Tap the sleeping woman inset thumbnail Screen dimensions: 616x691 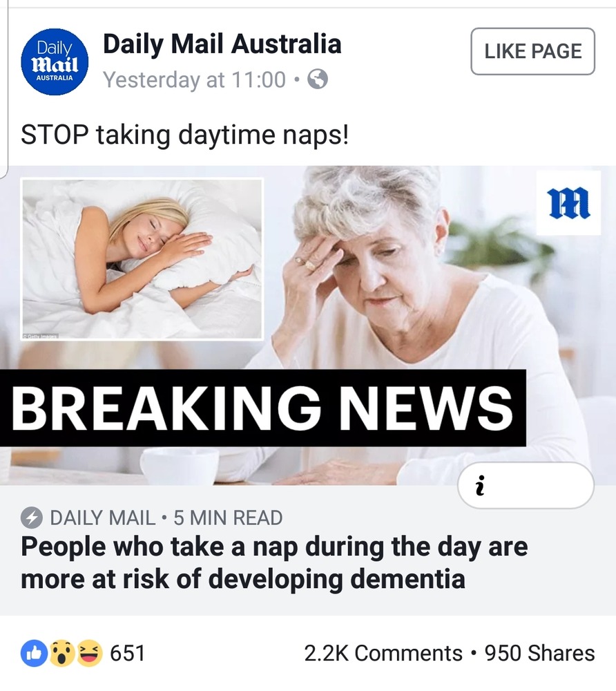coord(142,259)
